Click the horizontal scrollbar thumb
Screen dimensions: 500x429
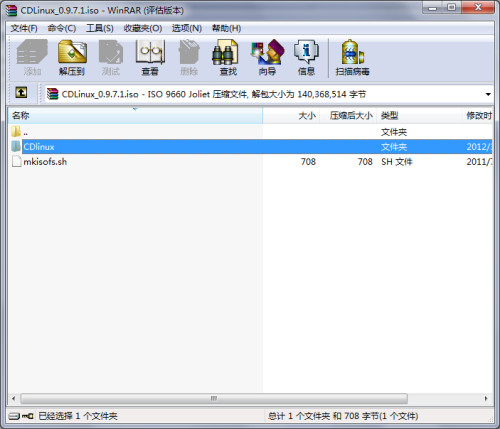pyautogui.click(x=214, y=398)
